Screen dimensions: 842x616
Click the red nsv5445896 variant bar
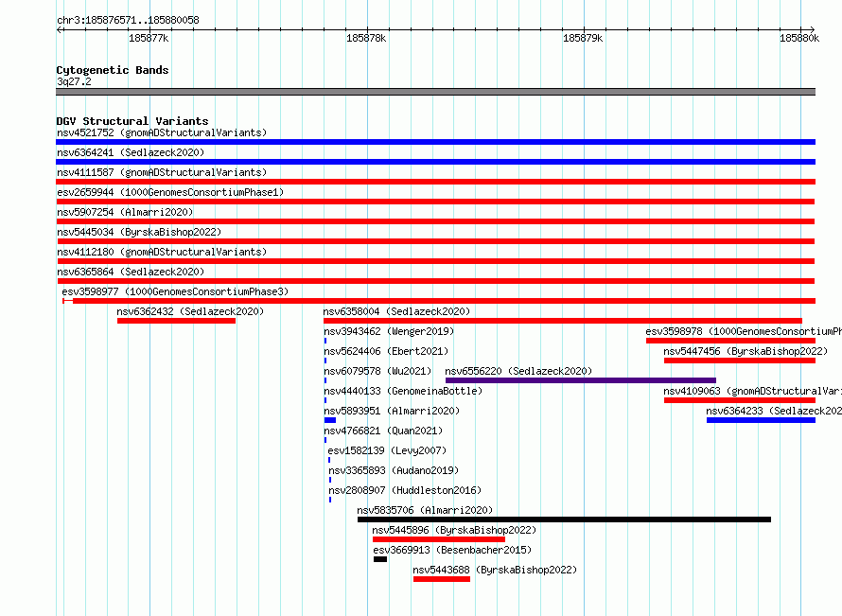439,539
